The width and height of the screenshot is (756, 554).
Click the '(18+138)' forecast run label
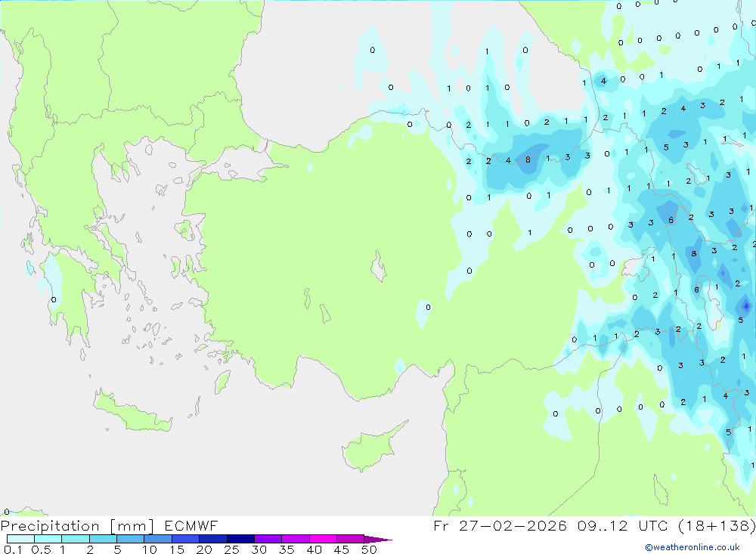tap(717, 525)
